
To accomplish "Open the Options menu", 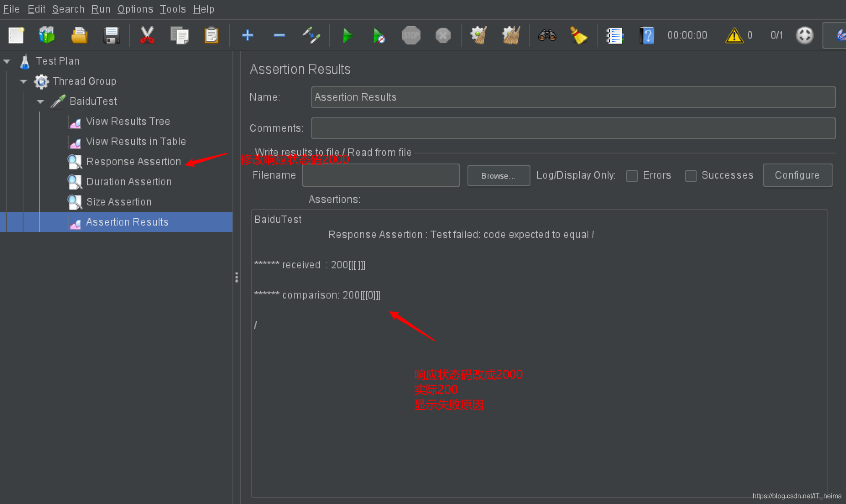I will point(135,9).
